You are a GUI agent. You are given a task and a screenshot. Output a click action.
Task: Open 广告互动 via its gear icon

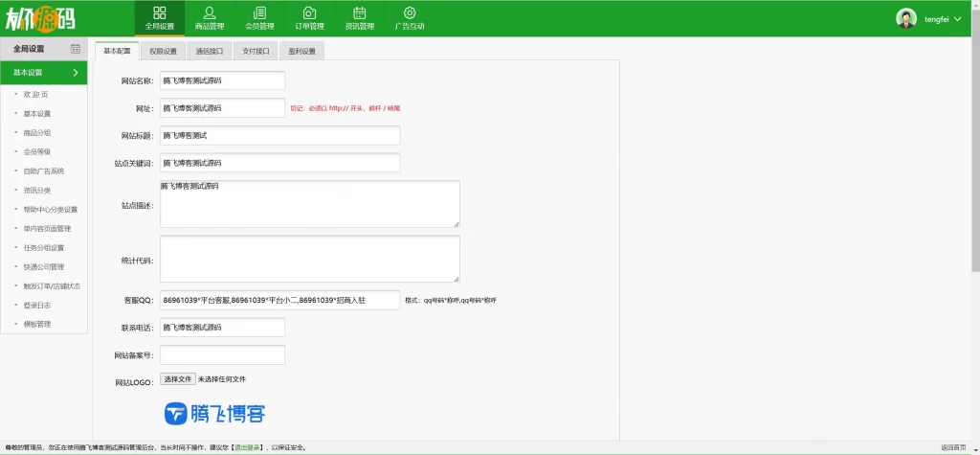pyautogui.click(x=410, y=12)
